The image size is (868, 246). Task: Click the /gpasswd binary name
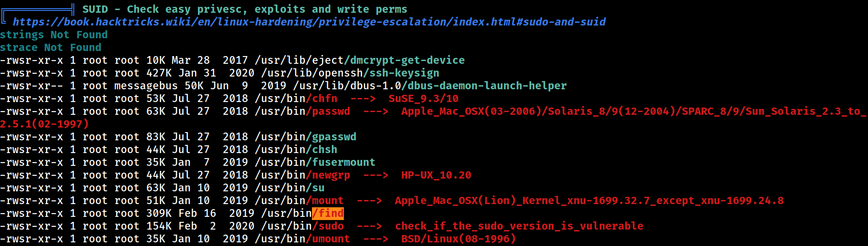pyautogui.click(x=332, y=137)
